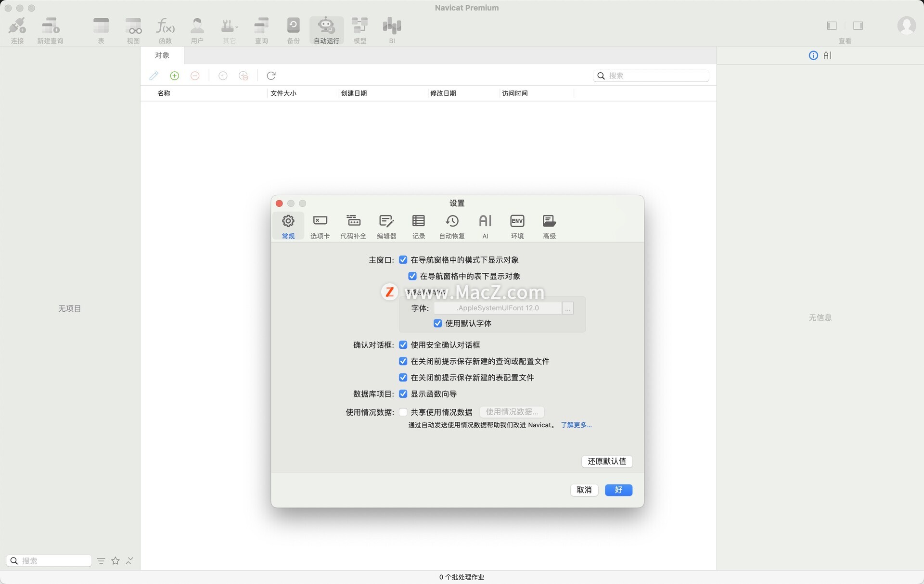The image size is (924, 584).
Task: Click the favorites star icon
Action: (115, 560)
